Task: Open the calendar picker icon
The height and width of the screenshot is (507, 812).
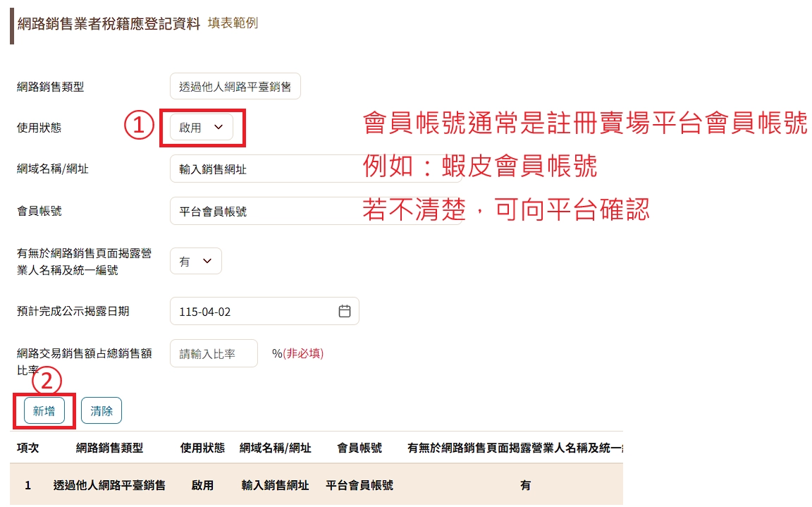Action: [x=344, y=311]
